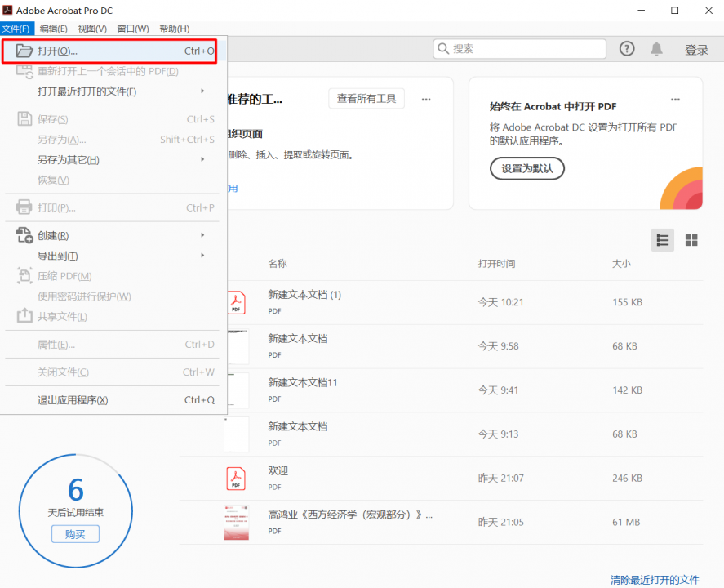Screen dimensions: 724x588
Task: Click the 61 MB size value
Action: point(626,523)
